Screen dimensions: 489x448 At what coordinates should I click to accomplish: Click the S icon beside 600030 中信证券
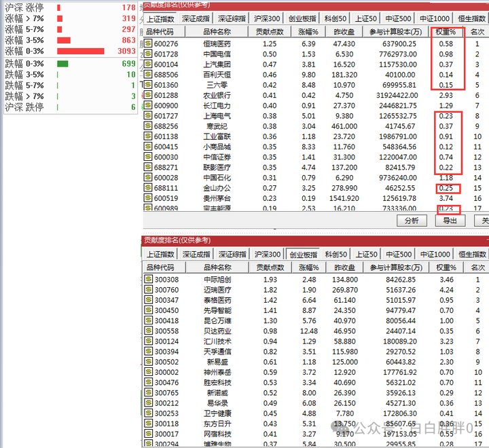[148, 157]
